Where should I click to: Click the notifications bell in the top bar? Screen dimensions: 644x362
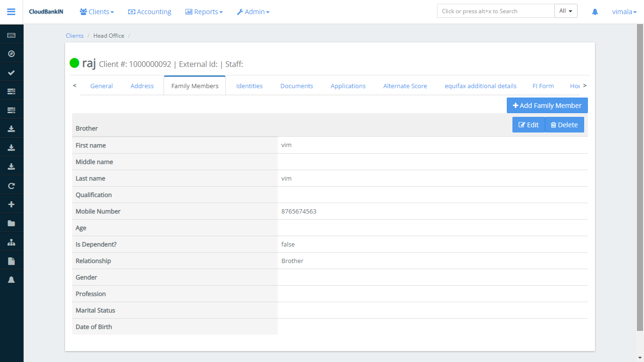594,11
